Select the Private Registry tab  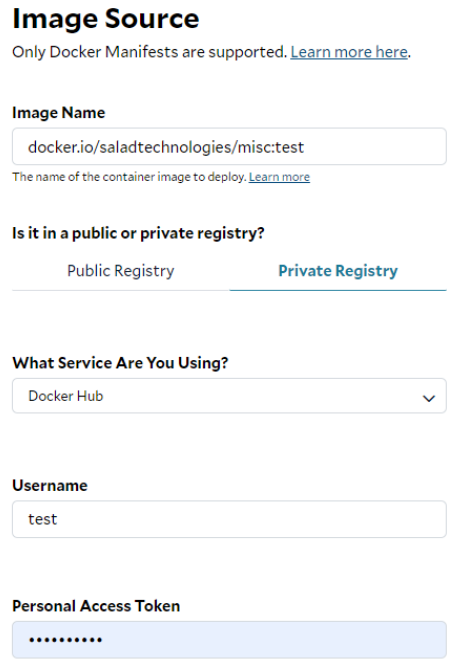338,271
